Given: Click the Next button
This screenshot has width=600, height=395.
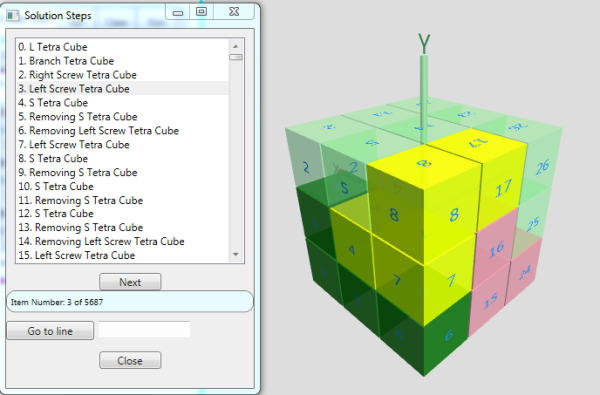Looking at the screenshot, I should pos(130,282).
